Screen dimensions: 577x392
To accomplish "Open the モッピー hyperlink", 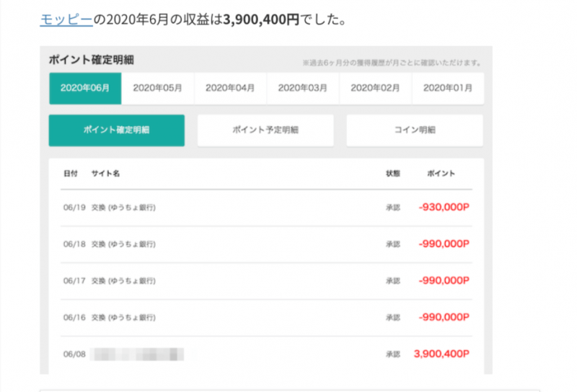I will coord(66,19).
